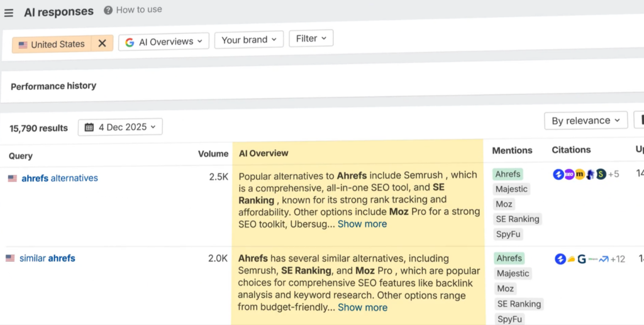The image size is (644, 325).
Task: Click the dark green S citation icon
Action: pos(601,174)
